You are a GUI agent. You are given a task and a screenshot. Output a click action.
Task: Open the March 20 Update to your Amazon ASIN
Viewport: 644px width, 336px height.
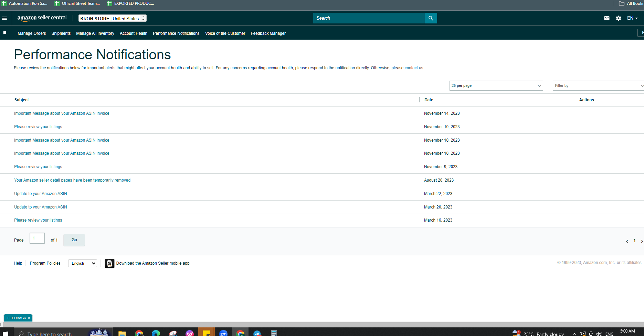click(x=41, y=207)
